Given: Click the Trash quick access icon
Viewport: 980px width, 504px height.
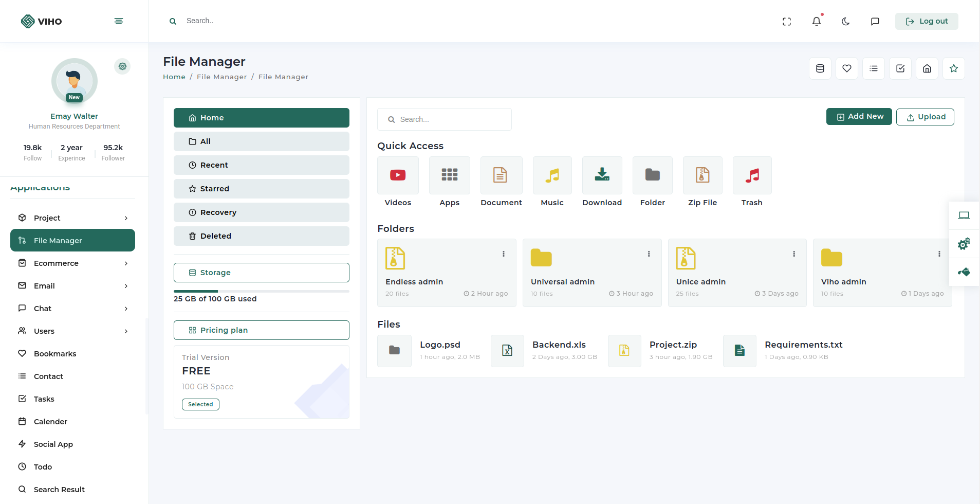Looking at the screenshot, I should [752, 175].
